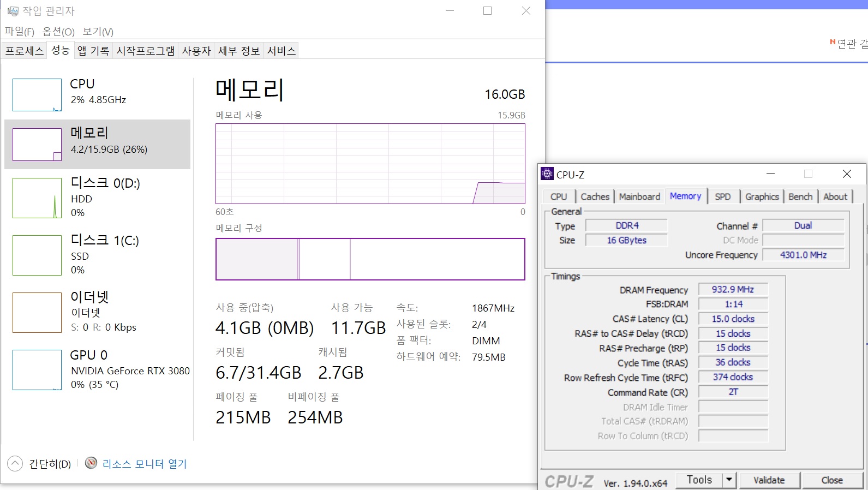Screen dimensions: 868x490
Task: Select GPU 0 NVIDIA GeForce graph icon
Action: coord(37,370)
